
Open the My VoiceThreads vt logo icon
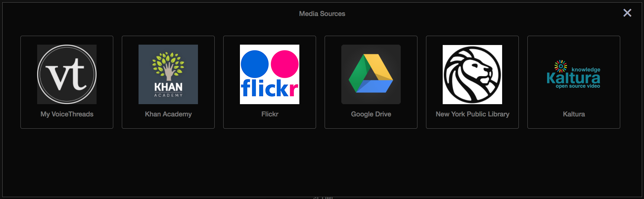click(67, 74)
